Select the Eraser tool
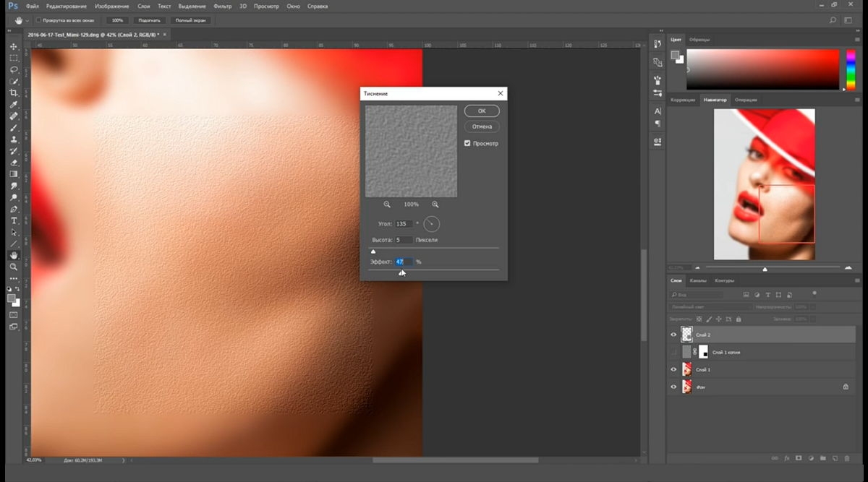Viewport: 868px width, 482px height. (14, 162)
